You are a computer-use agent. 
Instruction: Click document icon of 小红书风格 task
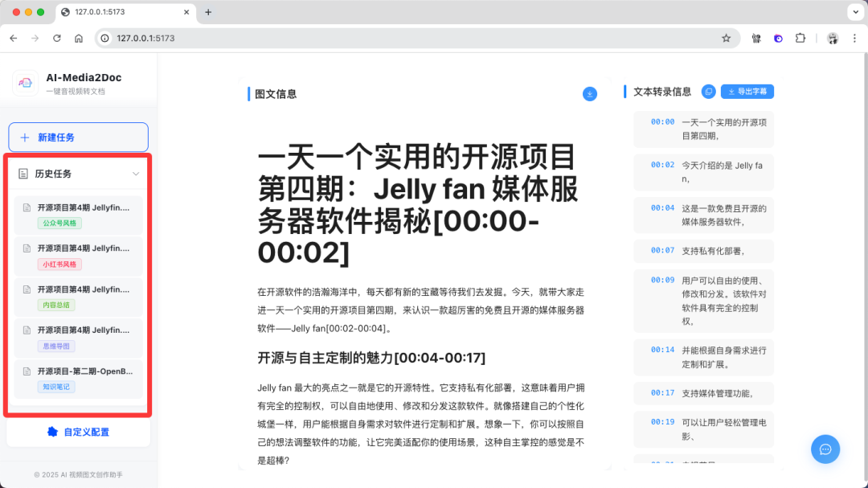point(27,248)
